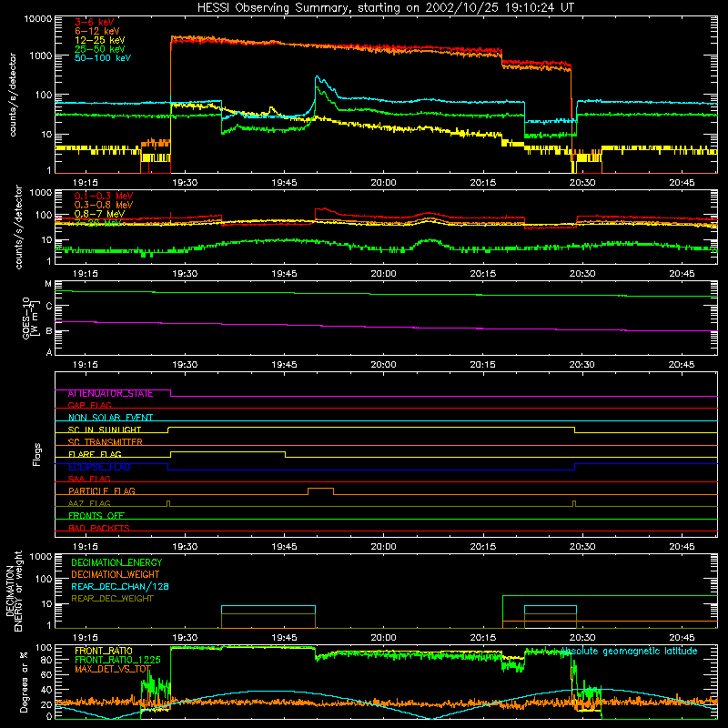Viewport: 728px width, 728px height.
Task: Click the GAP_FLAG label
Action: click(89, 405)
